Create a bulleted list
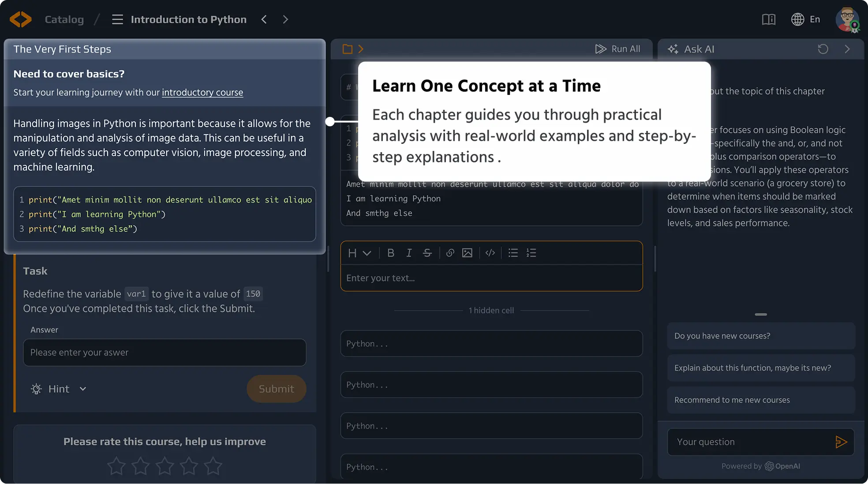The width and height of the screenshot is (868, 484). pyautogui.click(x=513, y=253)
